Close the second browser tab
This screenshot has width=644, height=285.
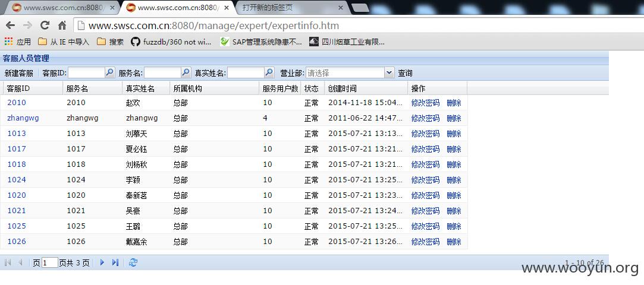227,8
